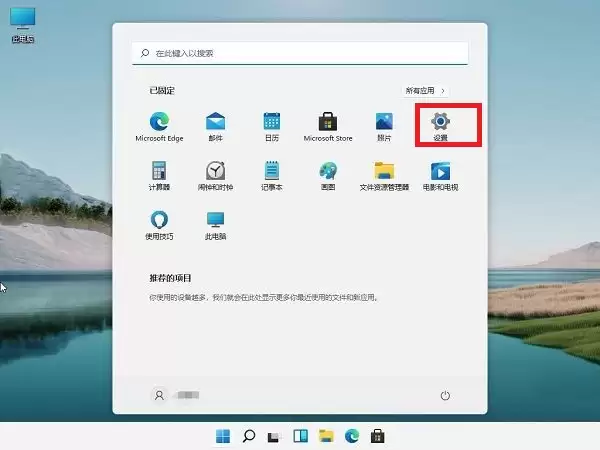Open the 照片 Photos app
Image resolution: width=600 pixels, height=450 pixels.
[x=384, y=127]
